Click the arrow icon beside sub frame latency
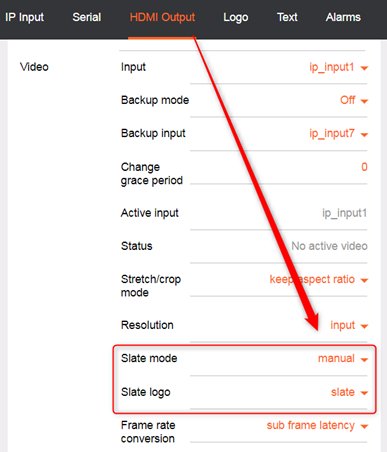Image resolution: width=387 pixels, height=452 pixels. (x=364, y=426)
